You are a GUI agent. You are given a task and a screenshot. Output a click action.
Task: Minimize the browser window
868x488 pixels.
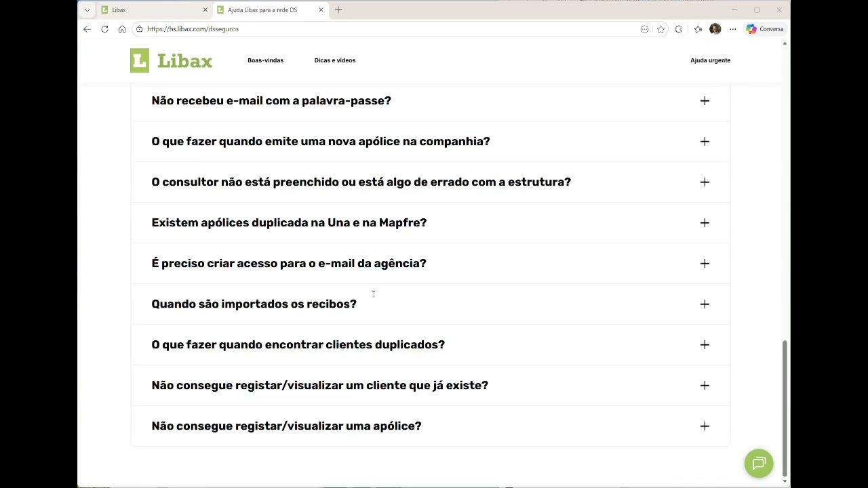(734, 10)
